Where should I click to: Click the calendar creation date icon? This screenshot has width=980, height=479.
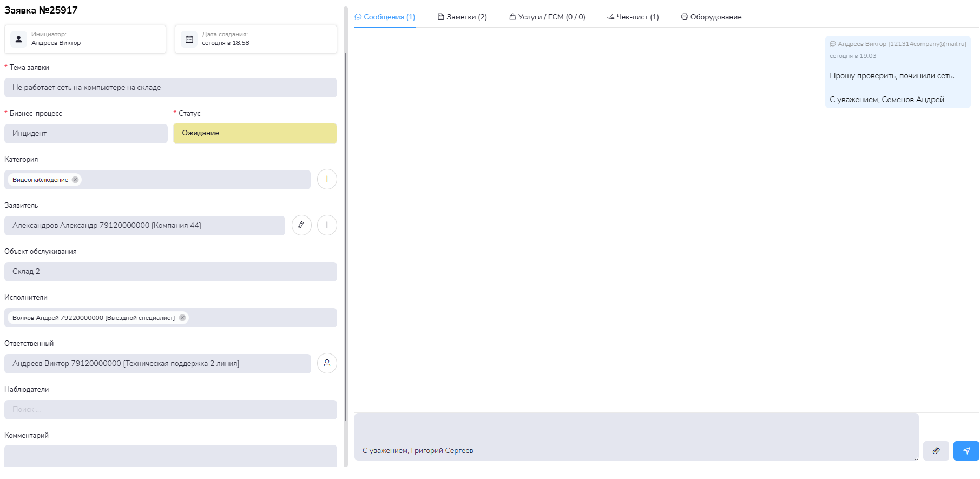point(189,39)
